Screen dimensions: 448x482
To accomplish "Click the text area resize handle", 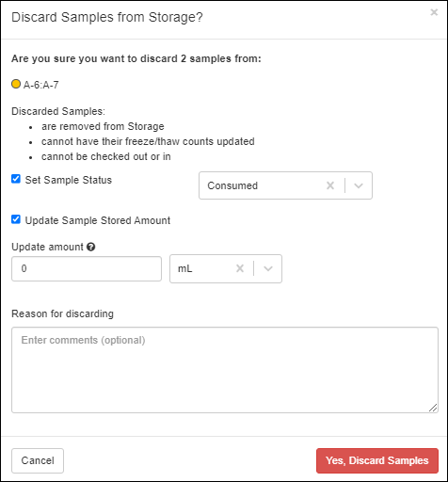I will click(x=433, y=408).
